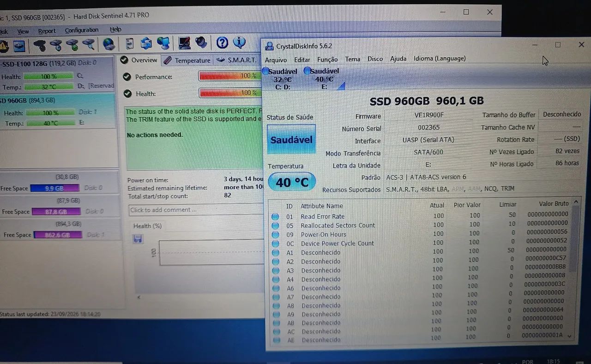Click the Firmware value VE1R900F
Image resolution: width=591 pixels, height=364 pixels.
click(x=429, y=116)
